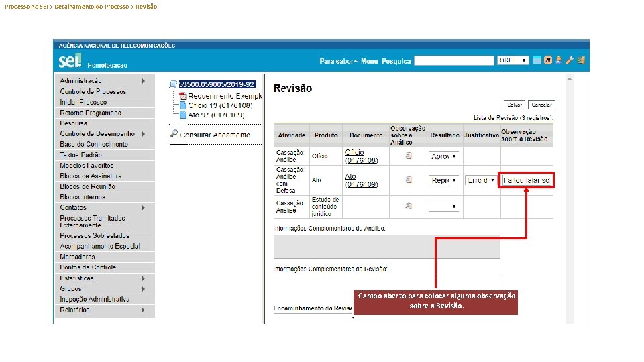
Task: Click the process folder icon for 53500.059005/2019-92
Action: tap(173, 84)
